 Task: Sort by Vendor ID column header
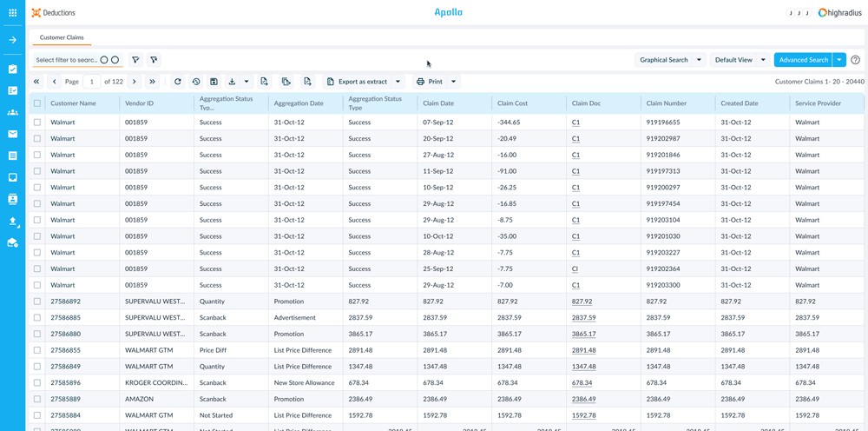139,103
